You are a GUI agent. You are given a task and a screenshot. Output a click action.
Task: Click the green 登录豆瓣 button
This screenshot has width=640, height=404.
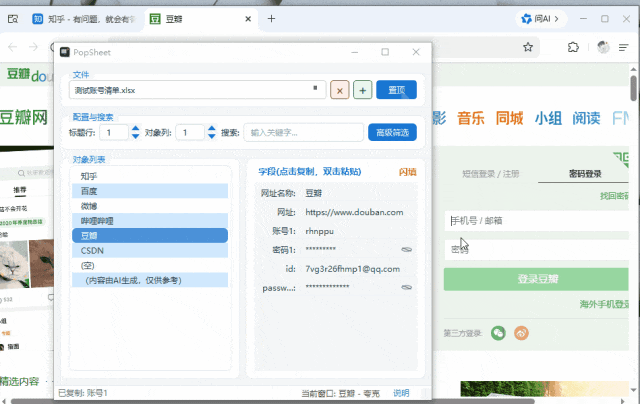536,279
